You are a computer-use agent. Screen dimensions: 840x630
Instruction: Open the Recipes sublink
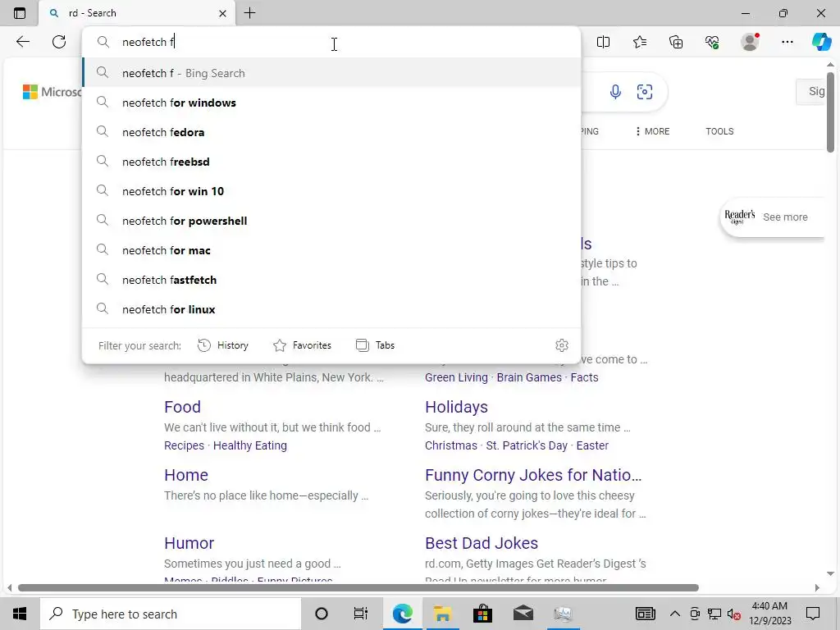tap(184, 445)
